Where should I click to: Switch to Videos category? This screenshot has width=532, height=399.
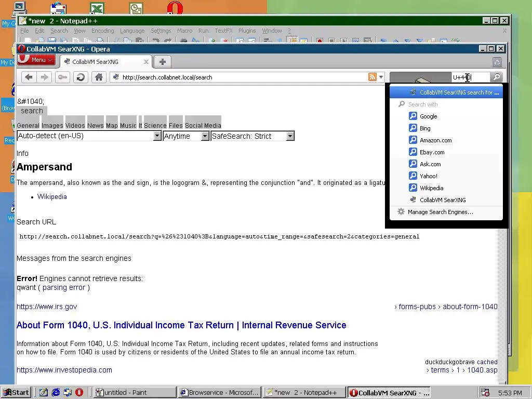coord(75,126)
